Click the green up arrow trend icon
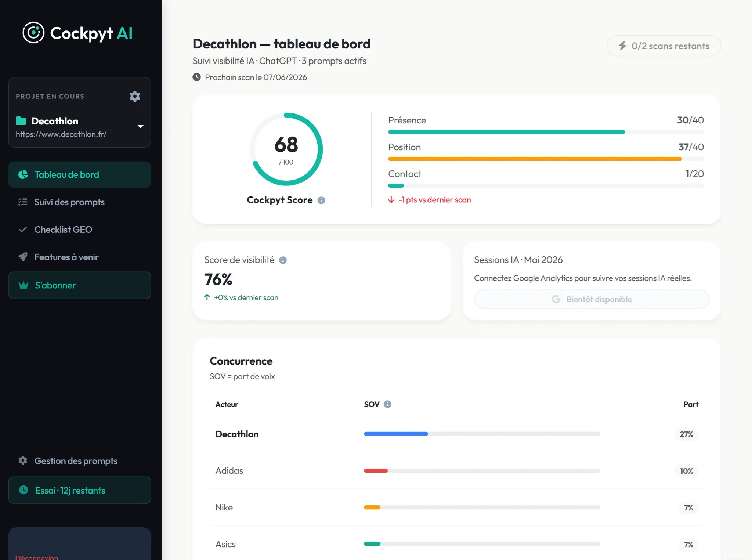This screenshot has width=752, height=560. point(207,297)
